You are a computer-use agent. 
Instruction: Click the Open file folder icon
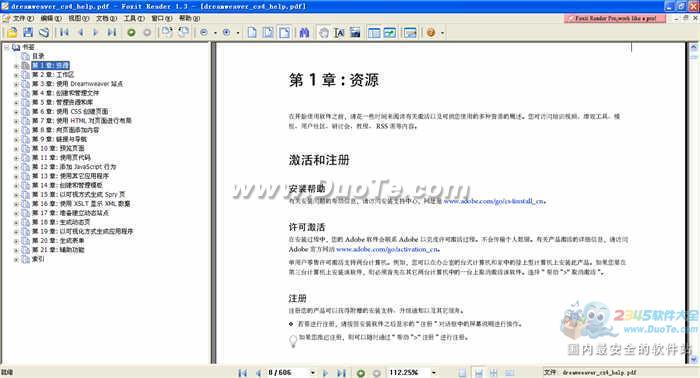point(12,33)
